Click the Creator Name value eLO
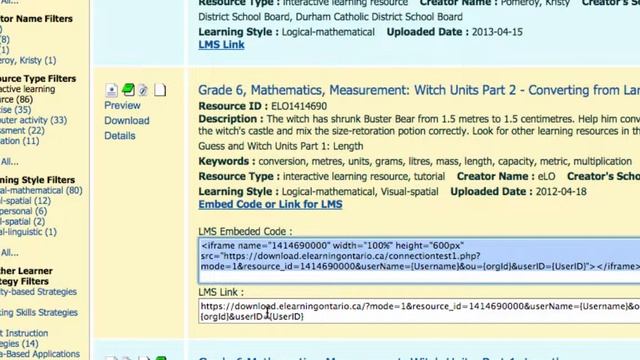This screenshot has width=640, height=360. (547, 176)
